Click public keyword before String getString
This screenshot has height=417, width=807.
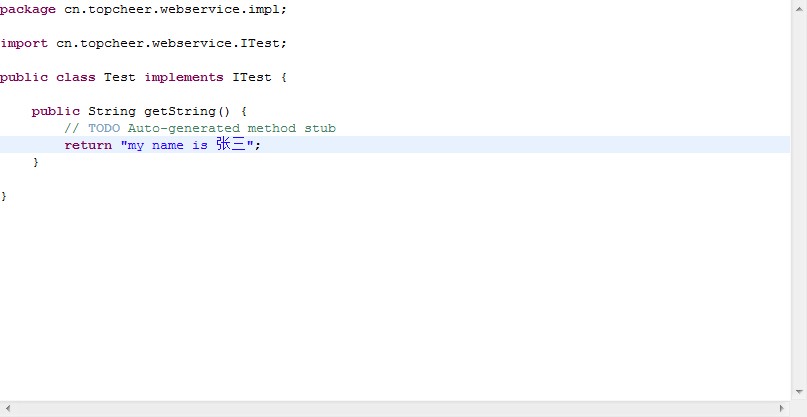click(56, 111)
